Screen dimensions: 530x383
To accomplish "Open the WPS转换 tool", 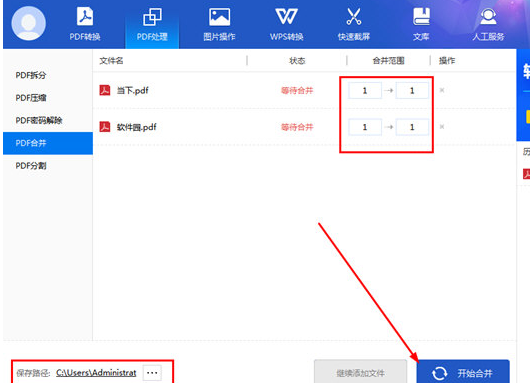I will tap(286, 24).
